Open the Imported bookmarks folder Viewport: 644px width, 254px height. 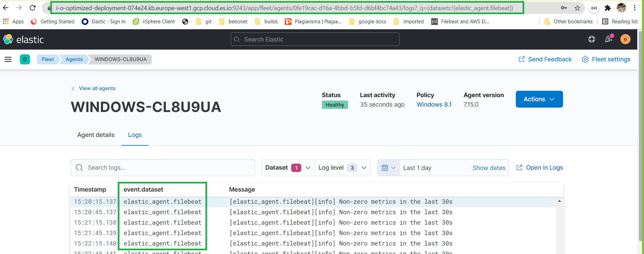tap(409, 22)
